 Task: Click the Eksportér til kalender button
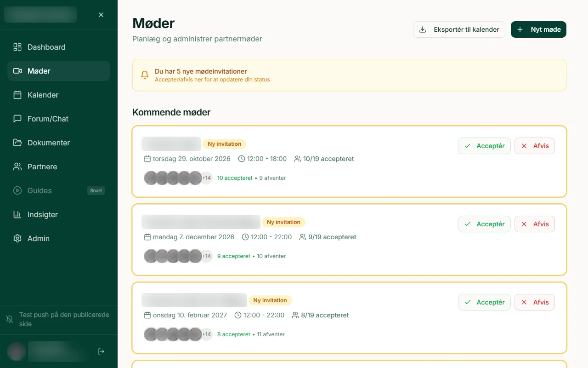point(459,29)
